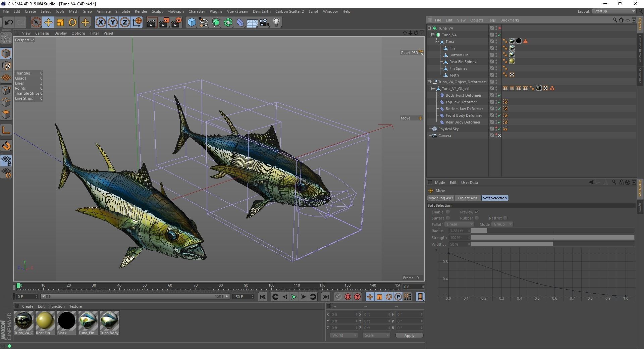
Task: Open Render Settings icon
Action: (x=176, y=22)
